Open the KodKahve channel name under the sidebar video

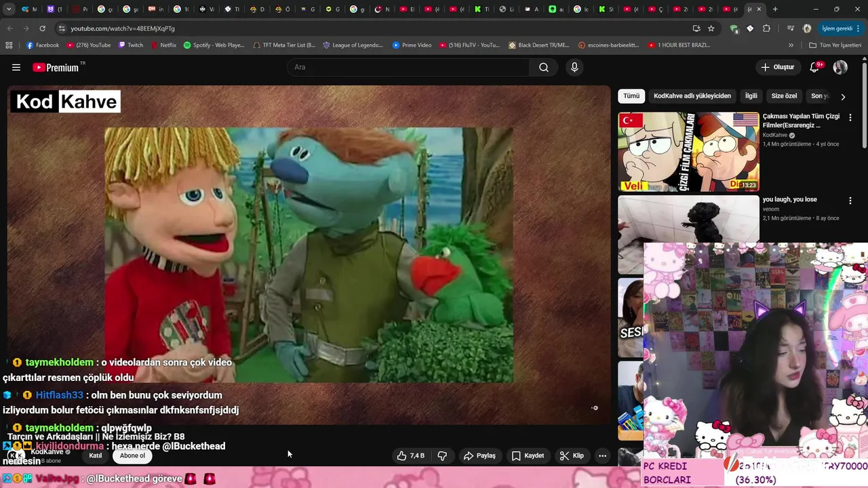[775, 135]
